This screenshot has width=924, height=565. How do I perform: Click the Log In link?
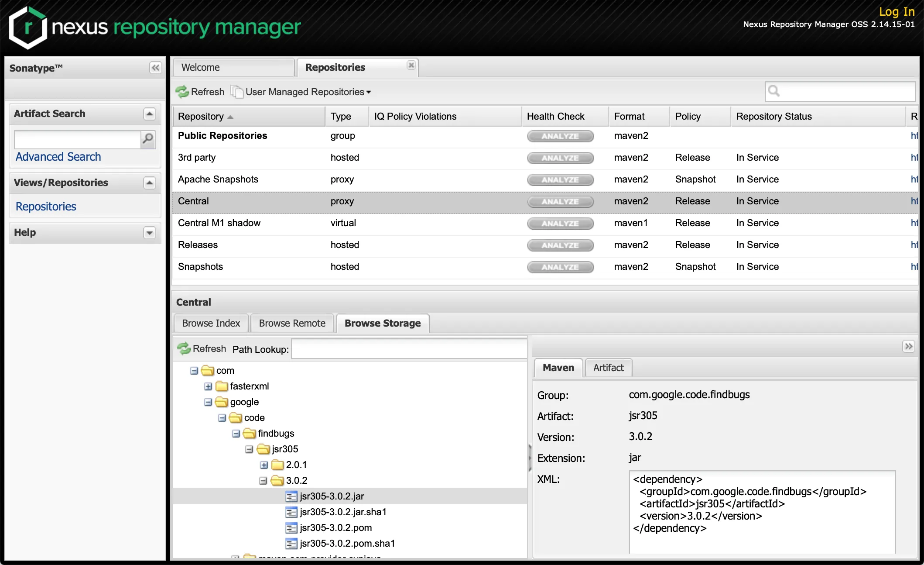(x=897, y=12)
